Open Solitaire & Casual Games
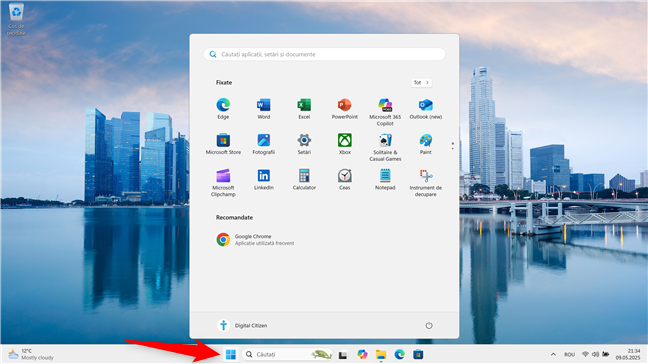 tap(385, 147)
